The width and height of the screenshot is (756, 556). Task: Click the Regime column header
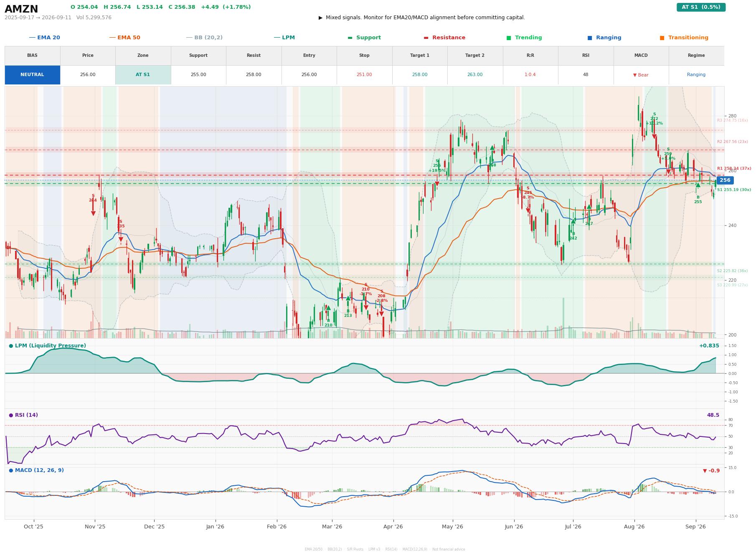(x=696, y=56)
